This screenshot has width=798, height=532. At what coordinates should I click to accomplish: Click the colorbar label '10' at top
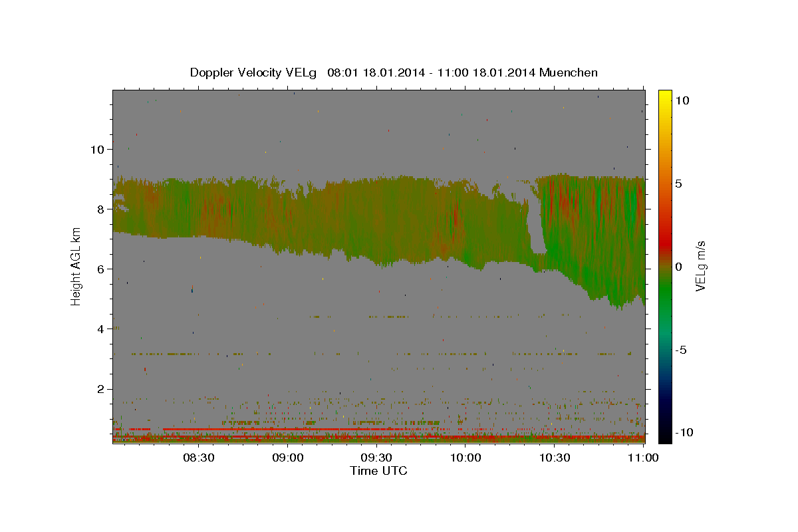[682, 100]
